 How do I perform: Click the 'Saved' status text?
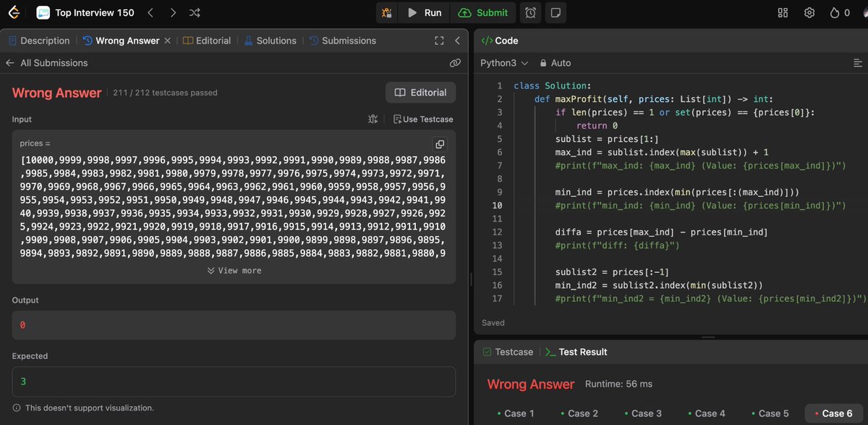(493, 323)
